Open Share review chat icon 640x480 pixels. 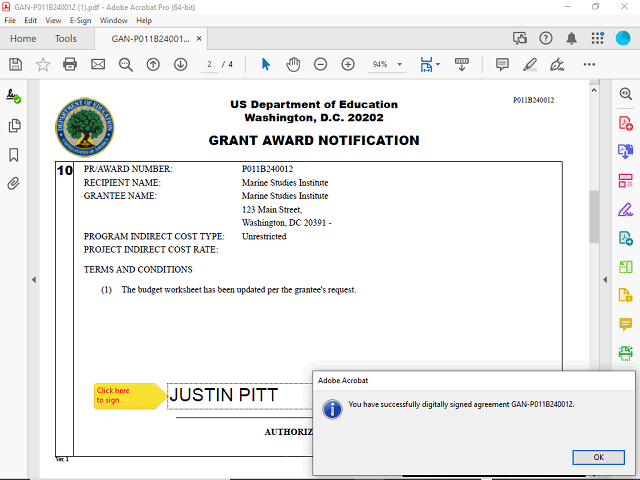pyautogui.click(x=520, y=38)
